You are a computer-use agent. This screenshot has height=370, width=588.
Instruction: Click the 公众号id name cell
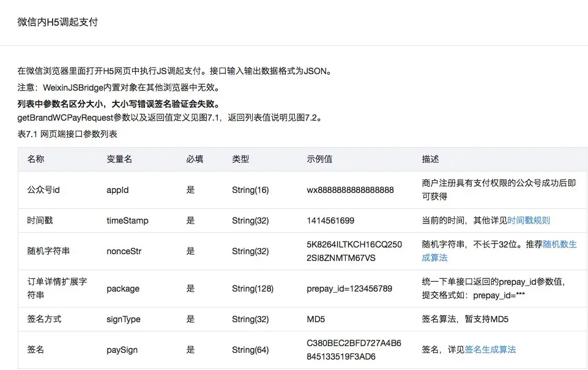[x=43, y=190]
